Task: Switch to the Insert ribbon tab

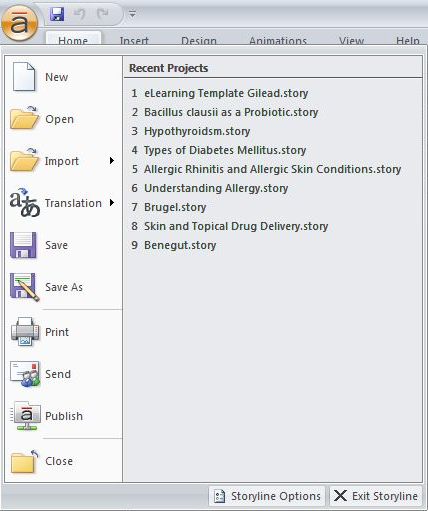Action: [x=134, y=40]
